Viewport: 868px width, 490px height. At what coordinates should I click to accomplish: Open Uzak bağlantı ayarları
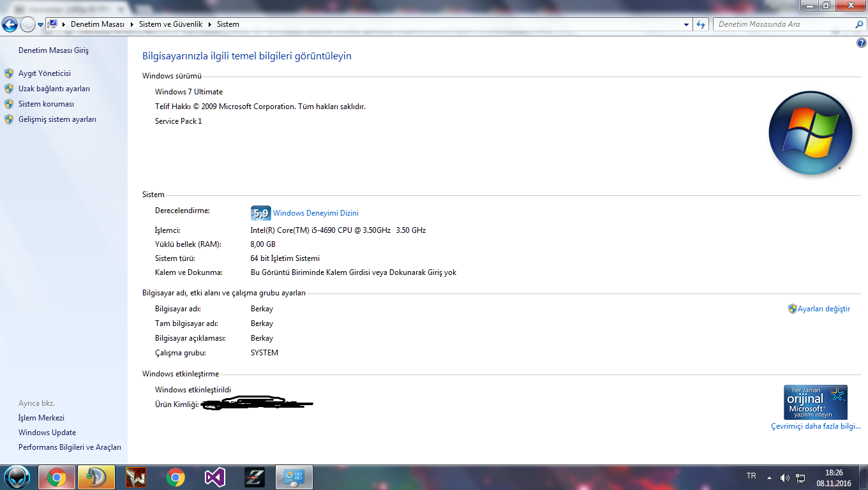54,89
